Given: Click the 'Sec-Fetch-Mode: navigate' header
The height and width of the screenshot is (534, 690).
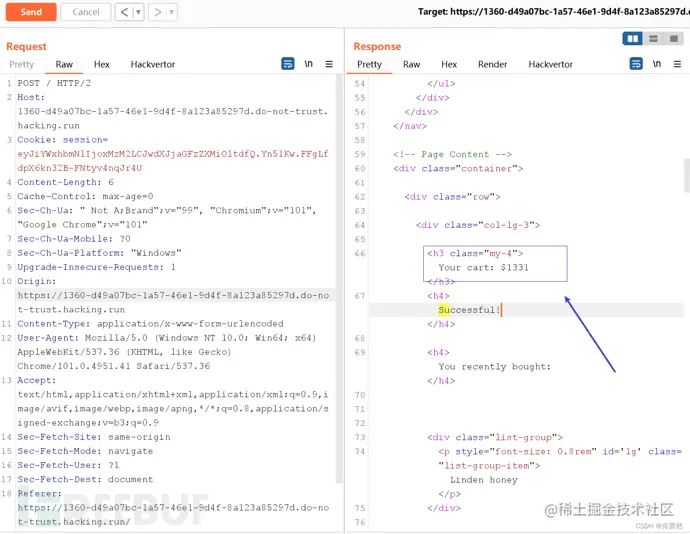Looking at the screenshot, I should click(85, 451).
